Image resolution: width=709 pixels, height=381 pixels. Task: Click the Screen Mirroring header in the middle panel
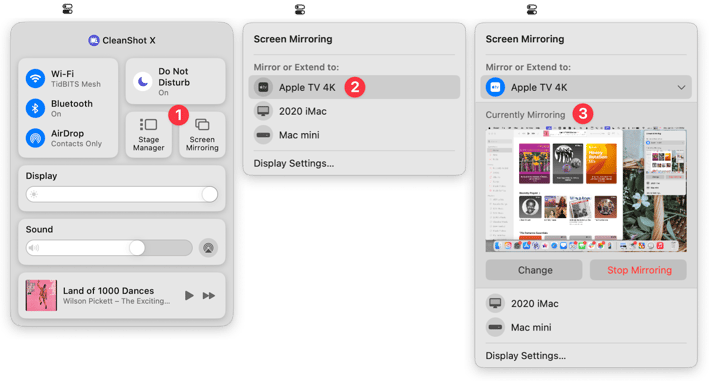point(293,39)
